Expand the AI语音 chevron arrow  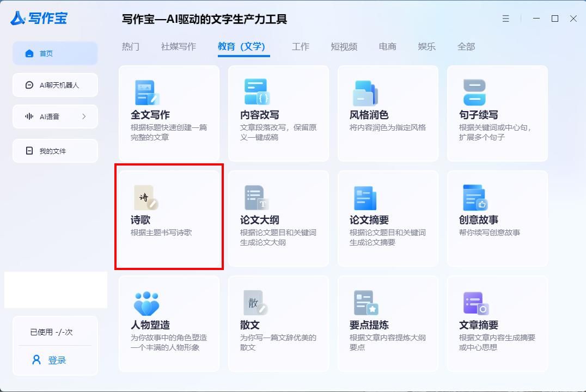(x=84, y=117)
